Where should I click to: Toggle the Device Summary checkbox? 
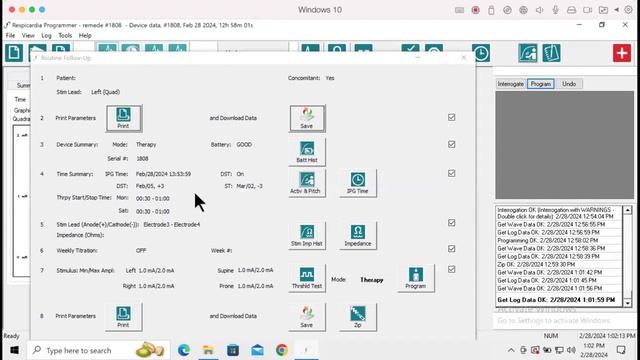click(451, 144)
